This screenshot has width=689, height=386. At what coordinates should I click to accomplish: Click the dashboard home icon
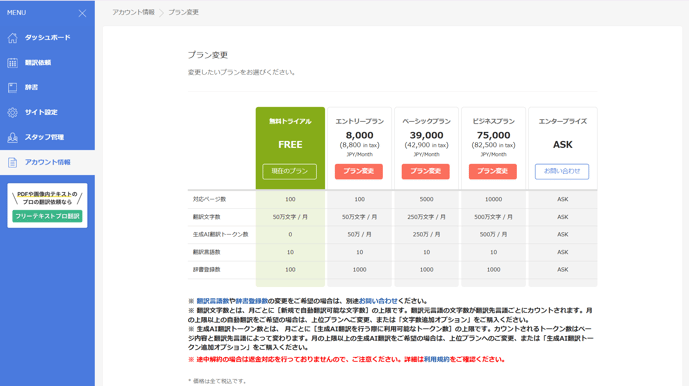(x=12, y=38)
